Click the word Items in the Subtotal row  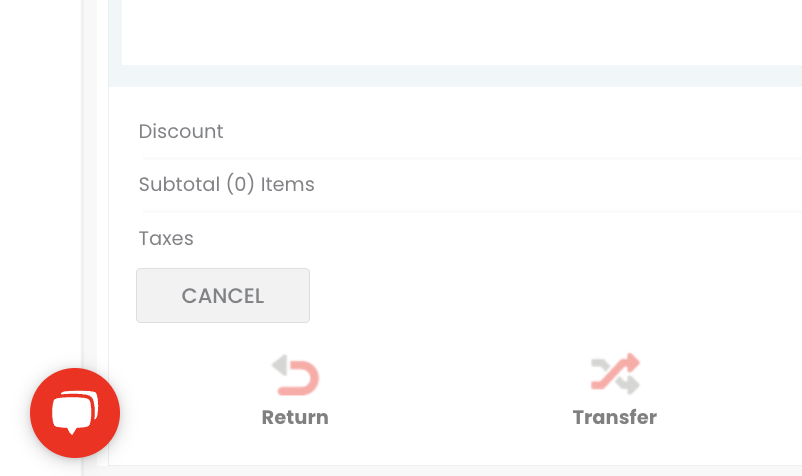pos(288,184)
